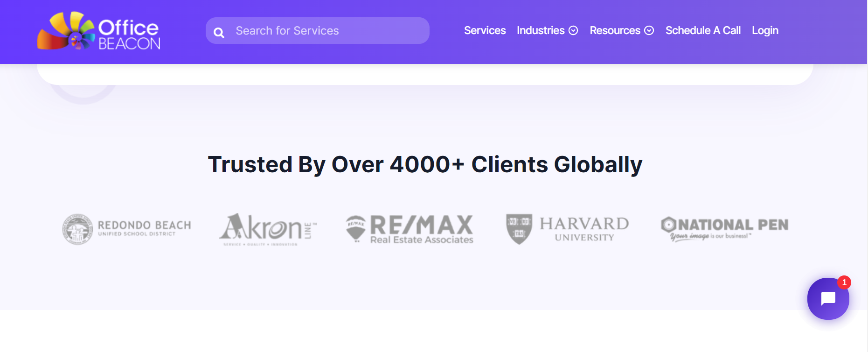Expand the Industries dropdown chevron
Screen dimensions: 868x352
click(573, 30)
